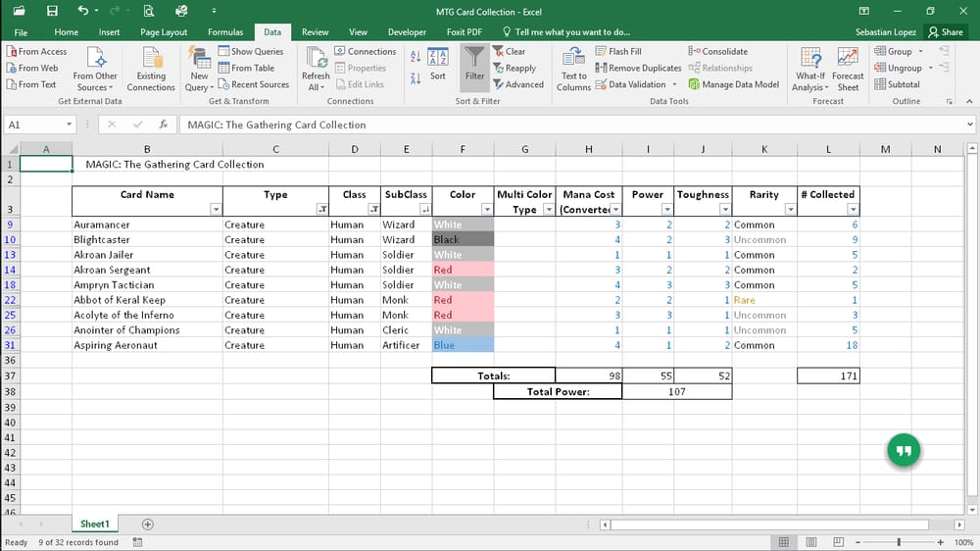Viewport: 980px width, 551px height.
Task: Open Print Preview icon in title bar
Action: pyautogui.click(x=149, y=11)
